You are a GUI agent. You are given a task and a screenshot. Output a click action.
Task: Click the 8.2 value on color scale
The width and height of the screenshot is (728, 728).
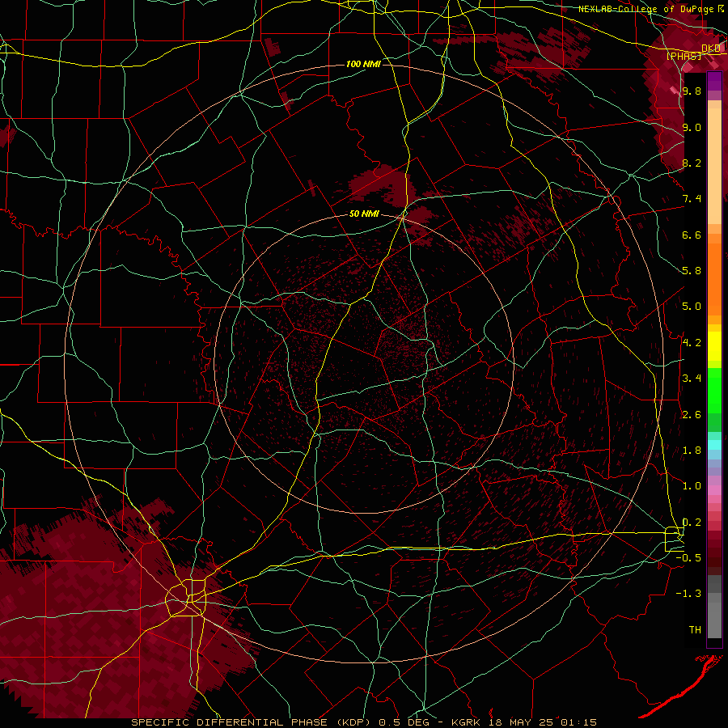pos(692,163)
